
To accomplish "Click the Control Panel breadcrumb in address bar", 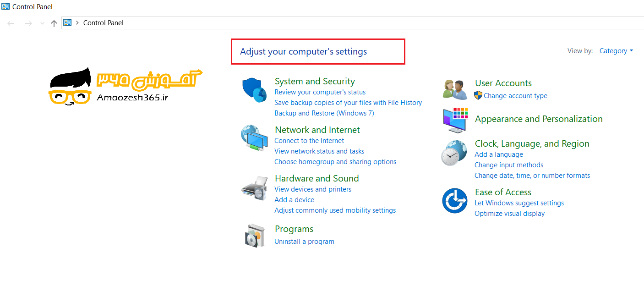I will tap(104, 23).
